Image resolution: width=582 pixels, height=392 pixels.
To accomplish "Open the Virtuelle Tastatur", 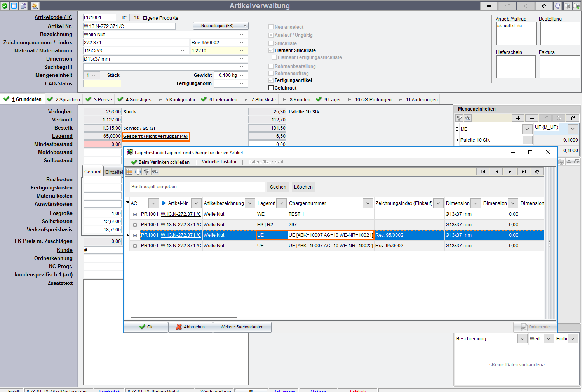I will point(219,162).
